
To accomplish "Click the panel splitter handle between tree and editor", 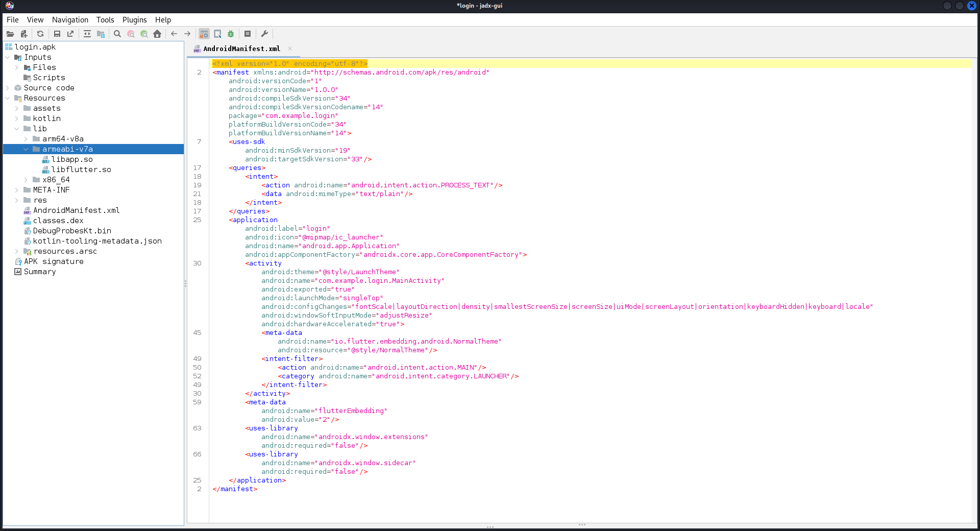I will [185, 283].
